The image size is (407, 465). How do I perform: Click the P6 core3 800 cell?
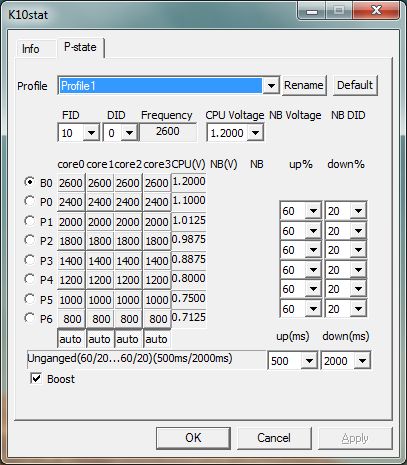click(x=157, y=319)
